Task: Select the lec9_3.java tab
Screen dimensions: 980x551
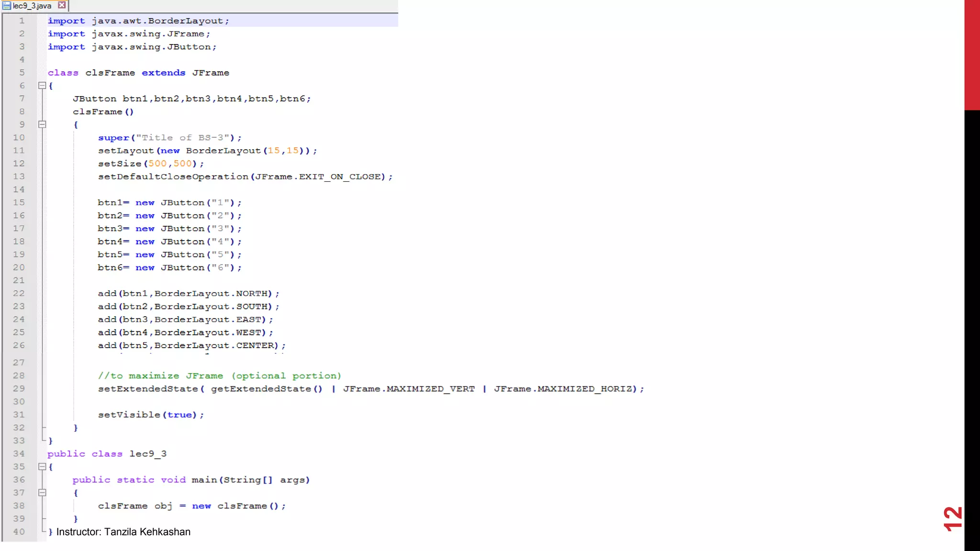Action: click(32, 6)
